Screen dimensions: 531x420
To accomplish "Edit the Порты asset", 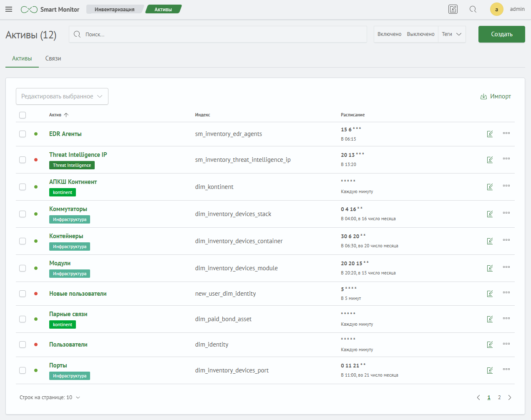I will click(490, 370).
